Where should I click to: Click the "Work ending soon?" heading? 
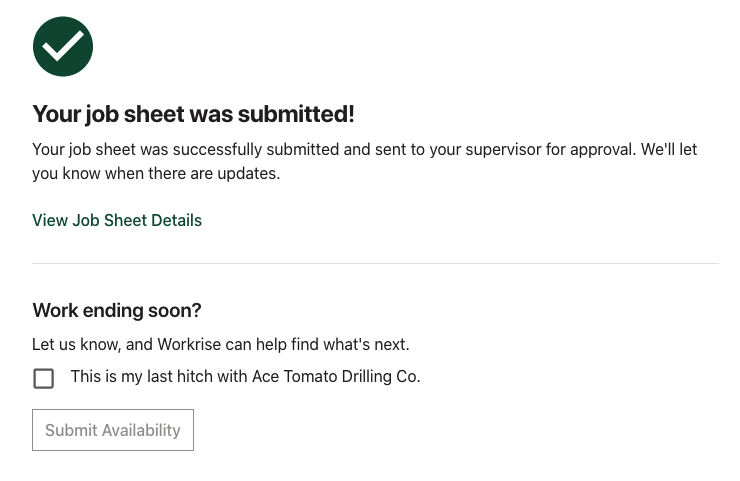[x=117, y=311]
